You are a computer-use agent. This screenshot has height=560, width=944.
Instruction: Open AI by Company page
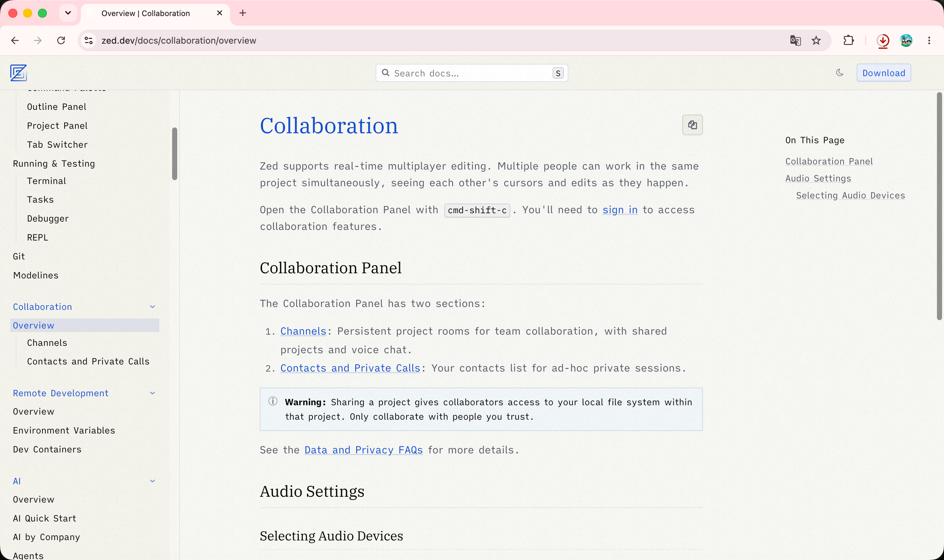click(47, 537)
